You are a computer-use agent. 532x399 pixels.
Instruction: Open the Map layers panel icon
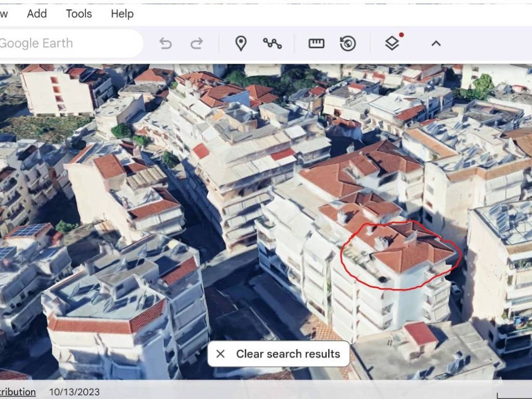(392, 44)
